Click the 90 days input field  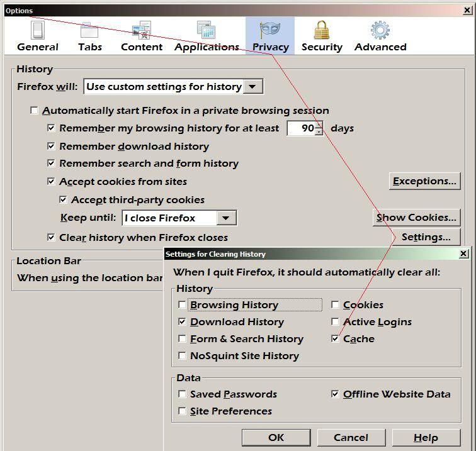pyautogui.click(x=301, y=128)
